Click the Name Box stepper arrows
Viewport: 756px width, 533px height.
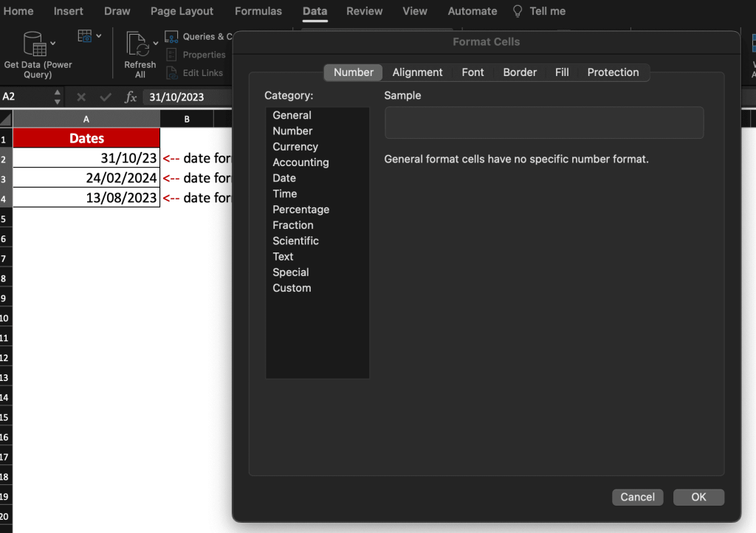coord(58,97)
